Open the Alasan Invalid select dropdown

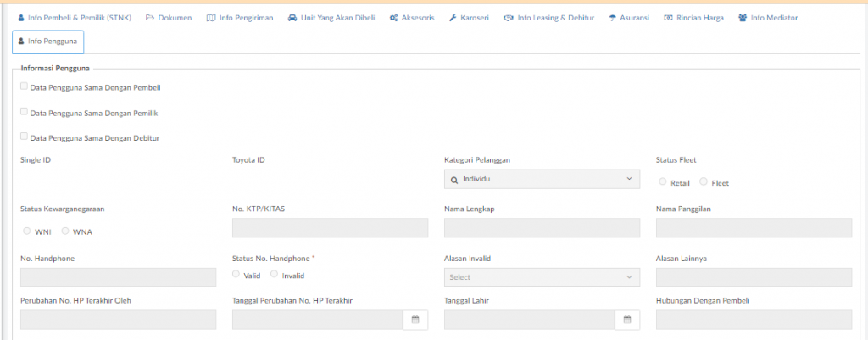coord(542,277)
